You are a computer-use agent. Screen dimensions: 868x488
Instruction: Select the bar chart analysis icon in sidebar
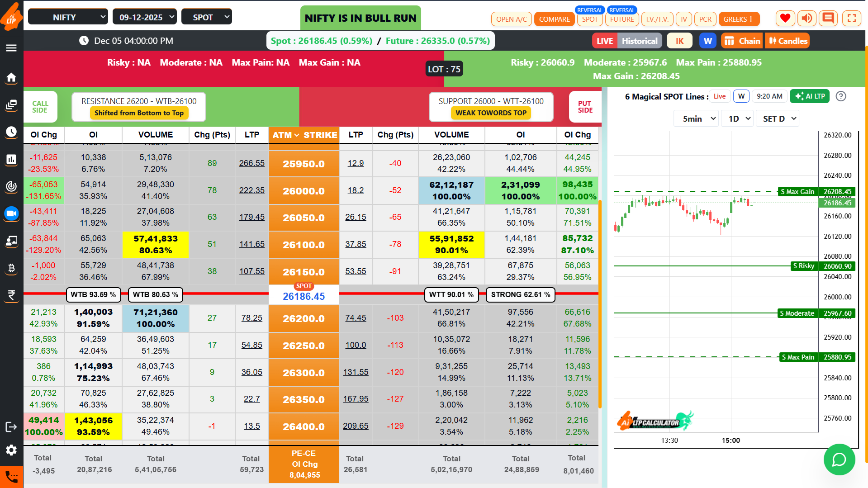tap(11, 160)
